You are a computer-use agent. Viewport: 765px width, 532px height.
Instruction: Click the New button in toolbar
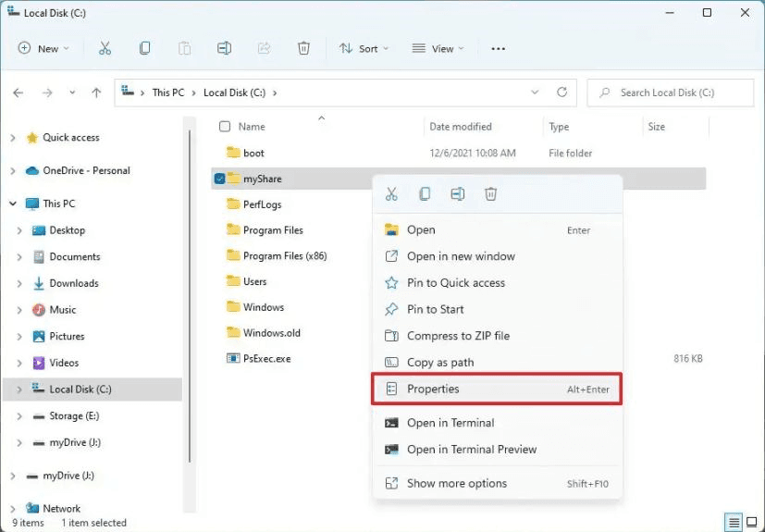point(43,48)
